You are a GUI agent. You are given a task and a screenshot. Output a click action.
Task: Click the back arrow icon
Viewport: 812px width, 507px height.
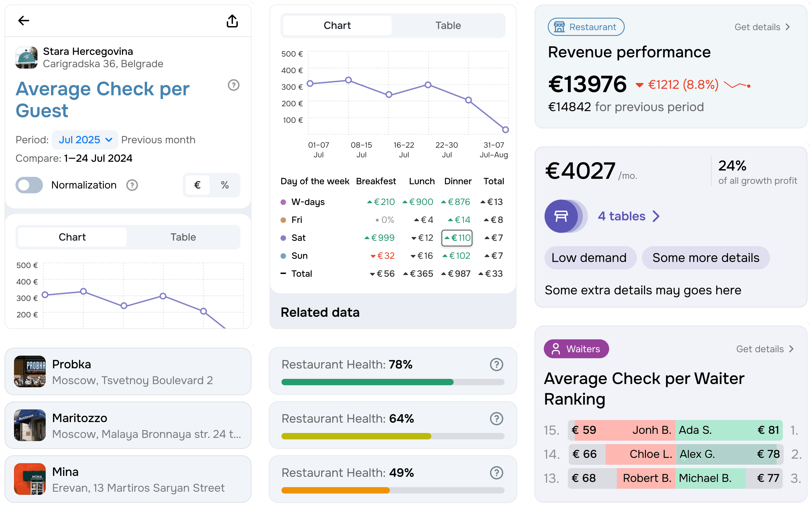[24, 21]
